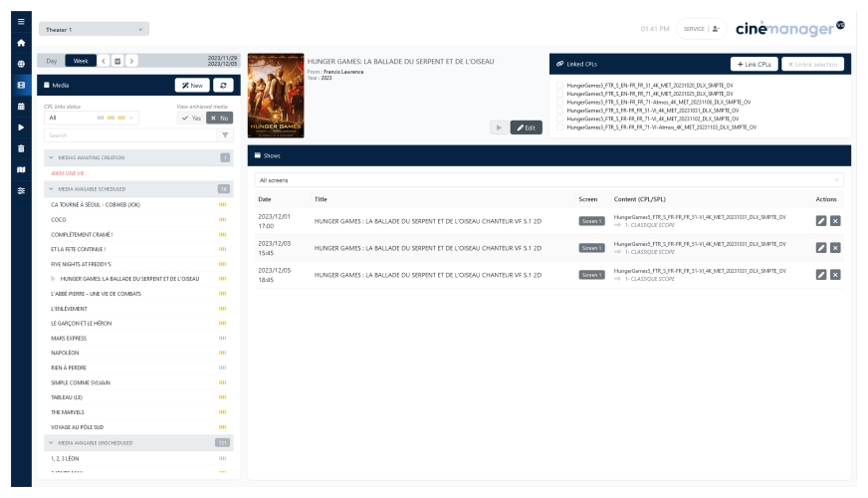Collapse the Media Available Scheduled section

[x=51, y=187]
